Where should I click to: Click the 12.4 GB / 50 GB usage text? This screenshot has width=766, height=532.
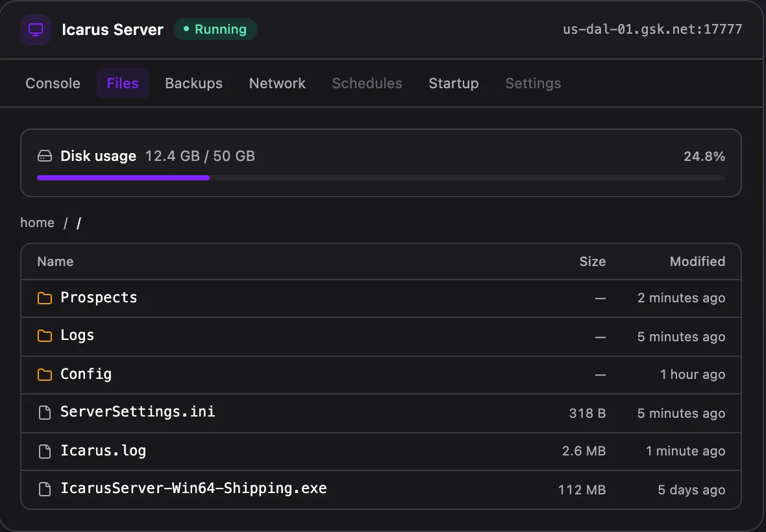coord(200,156)
